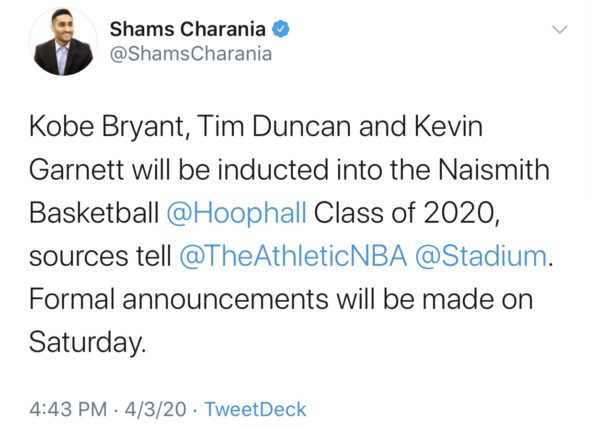The image size is (595, 430).
Task: Follow the @Stadium mention link
Action: pos(481,256)
